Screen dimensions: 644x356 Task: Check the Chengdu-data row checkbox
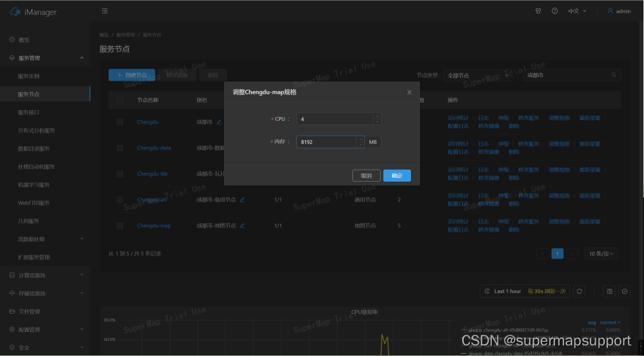(x=120, y=148)
